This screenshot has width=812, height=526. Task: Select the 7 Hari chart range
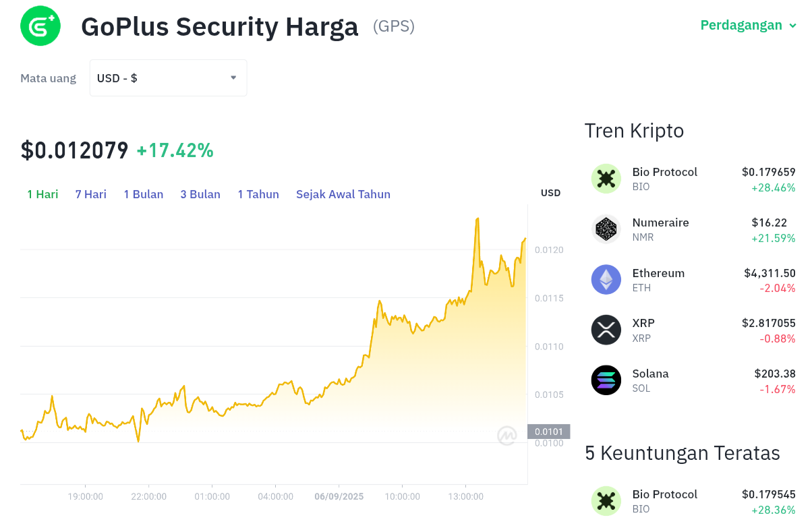(x=91, y=194)
